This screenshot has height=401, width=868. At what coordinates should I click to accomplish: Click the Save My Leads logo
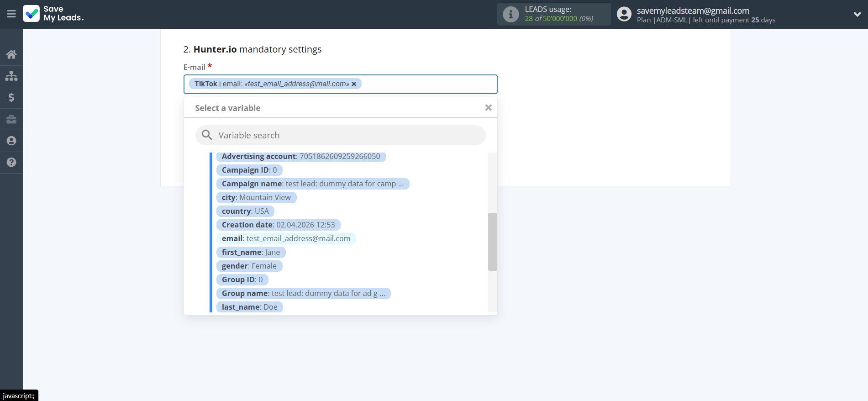(x=53, y=14)
